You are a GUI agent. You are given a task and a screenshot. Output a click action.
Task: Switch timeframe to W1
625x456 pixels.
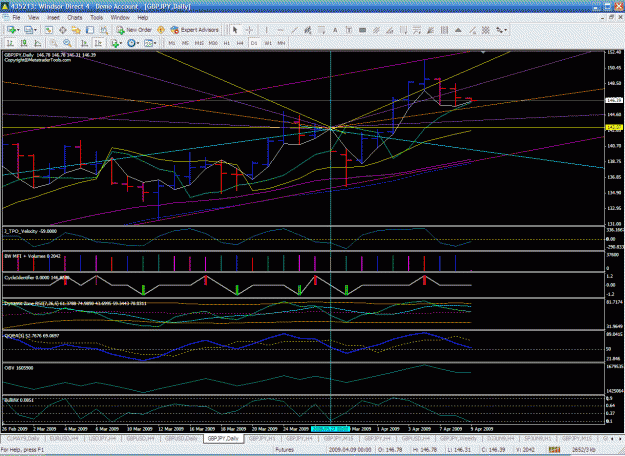[268, 43]
